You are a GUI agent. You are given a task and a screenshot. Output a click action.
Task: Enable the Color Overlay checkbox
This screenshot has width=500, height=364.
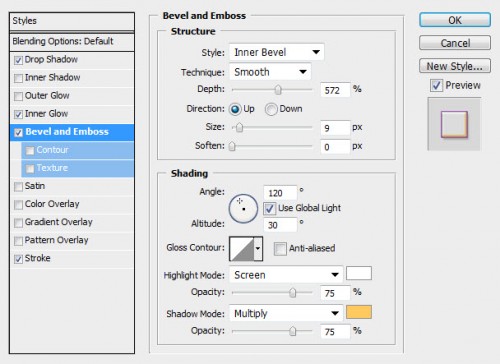(x=18, y=205)
